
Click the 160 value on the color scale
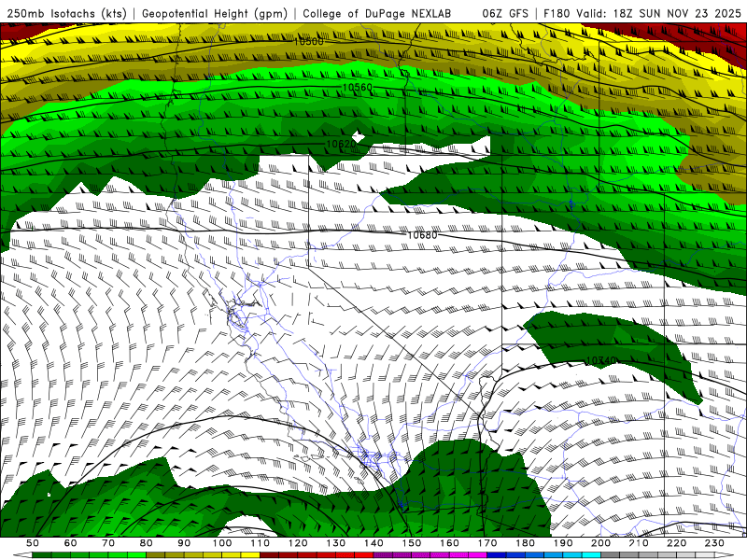(x=449, y=543)
